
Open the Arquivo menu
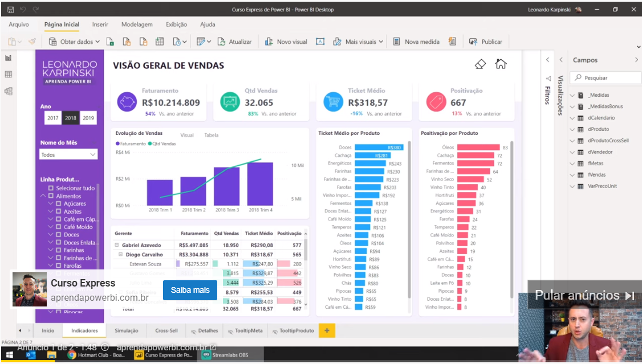click(x=19, y=24)
